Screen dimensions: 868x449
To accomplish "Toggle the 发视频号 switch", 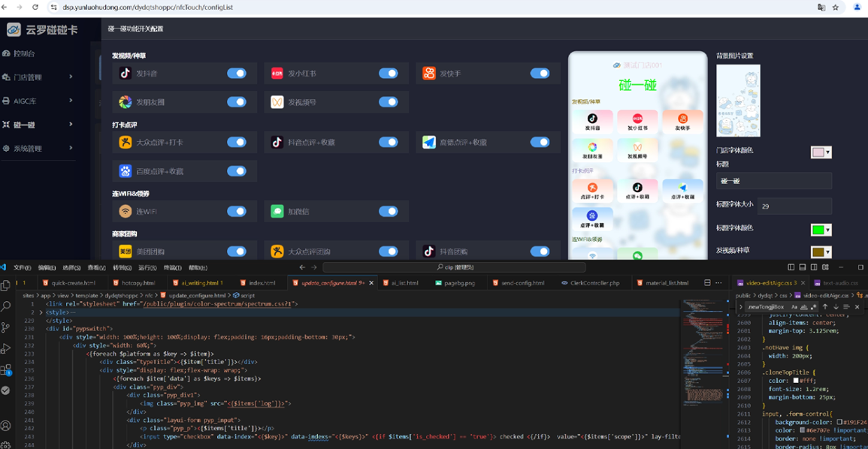I will (388, 102).
